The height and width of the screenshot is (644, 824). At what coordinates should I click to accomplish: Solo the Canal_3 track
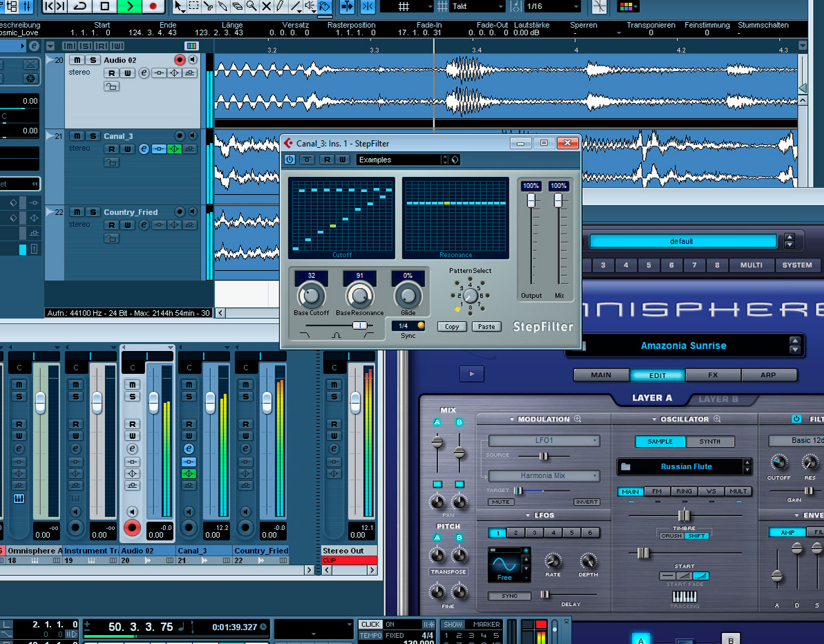[93, 136]
